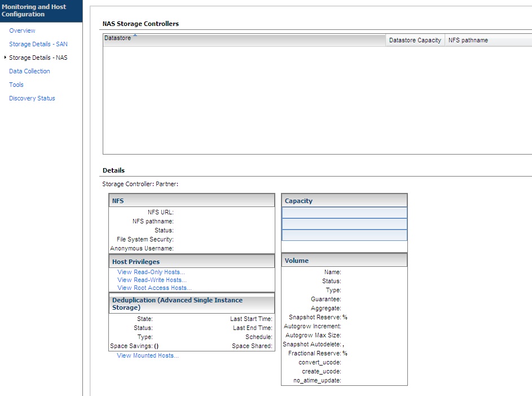Show the Discovery Status page
This screenshot has width=532, height=396.
click(x=32, y=98)
